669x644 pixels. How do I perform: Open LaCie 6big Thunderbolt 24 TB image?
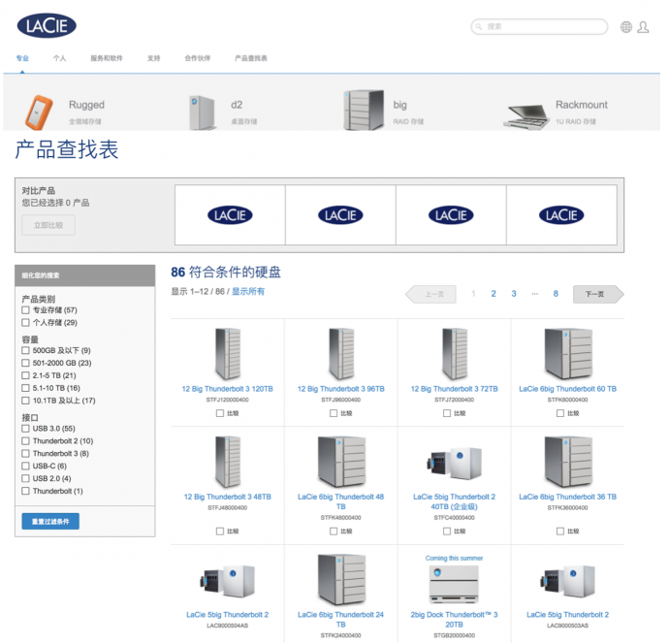[341, 580]
